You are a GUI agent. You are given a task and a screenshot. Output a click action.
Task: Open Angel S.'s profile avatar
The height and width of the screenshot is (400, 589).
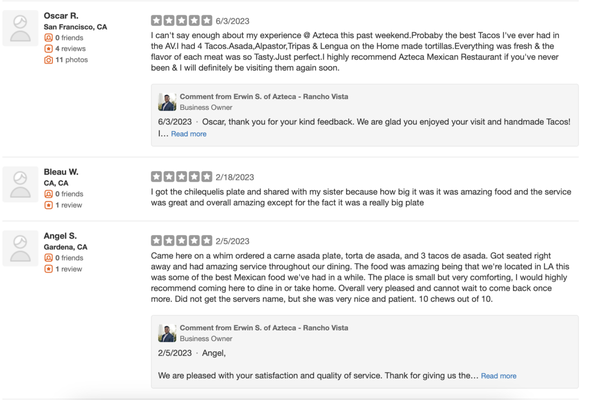click(20, 248)
